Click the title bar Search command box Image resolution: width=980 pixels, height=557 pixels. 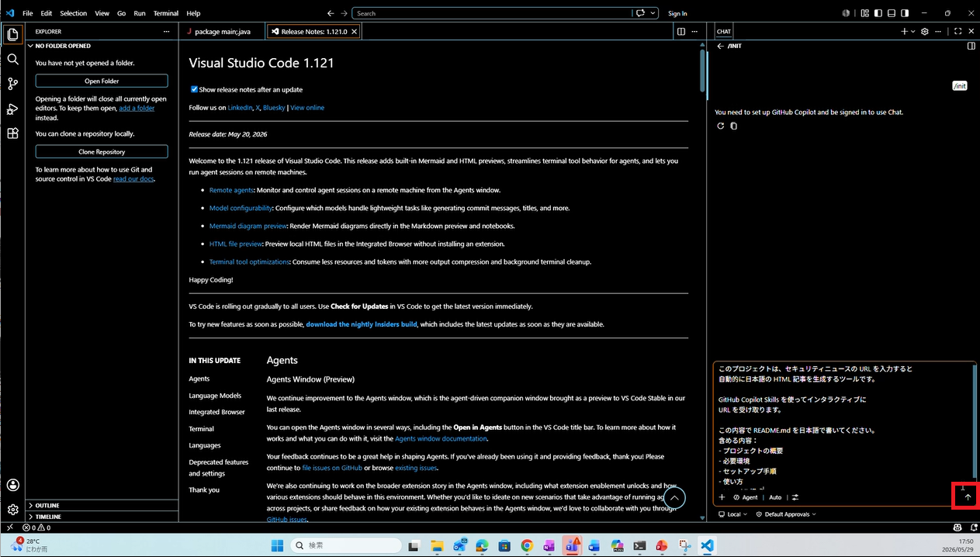click(x=493, y=13)
